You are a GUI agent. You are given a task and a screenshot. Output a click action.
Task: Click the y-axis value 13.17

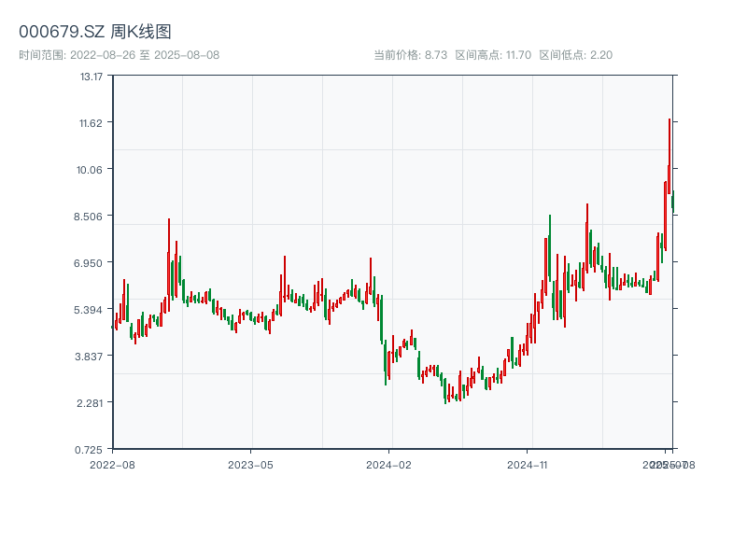91,77
